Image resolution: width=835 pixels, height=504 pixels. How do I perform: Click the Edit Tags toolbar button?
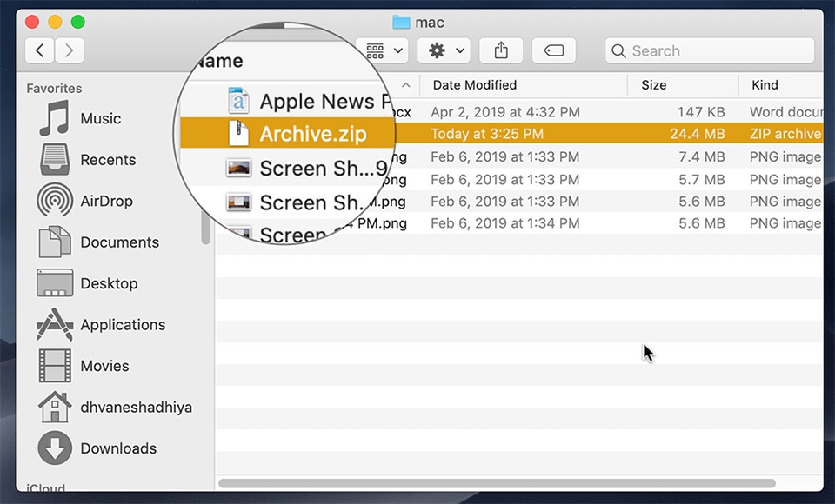[553, 50]
